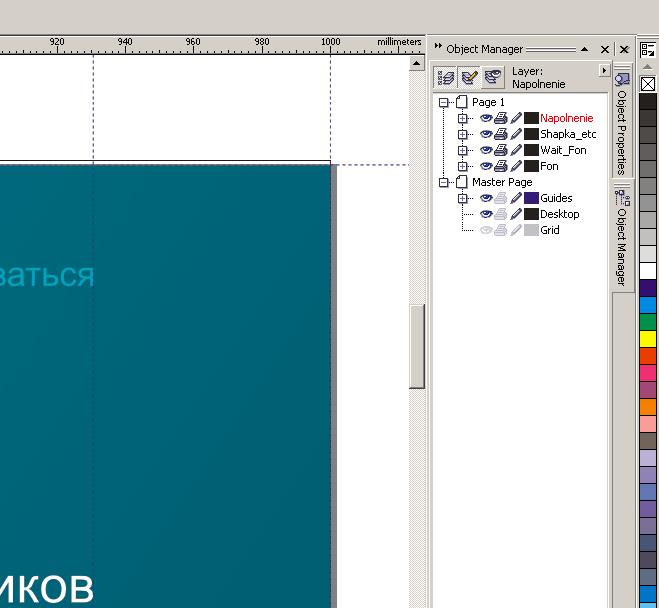Screen dimensions: 659x608
Task: Toggle the Grid layer pencil icon
Action: [x=516, y=230]
